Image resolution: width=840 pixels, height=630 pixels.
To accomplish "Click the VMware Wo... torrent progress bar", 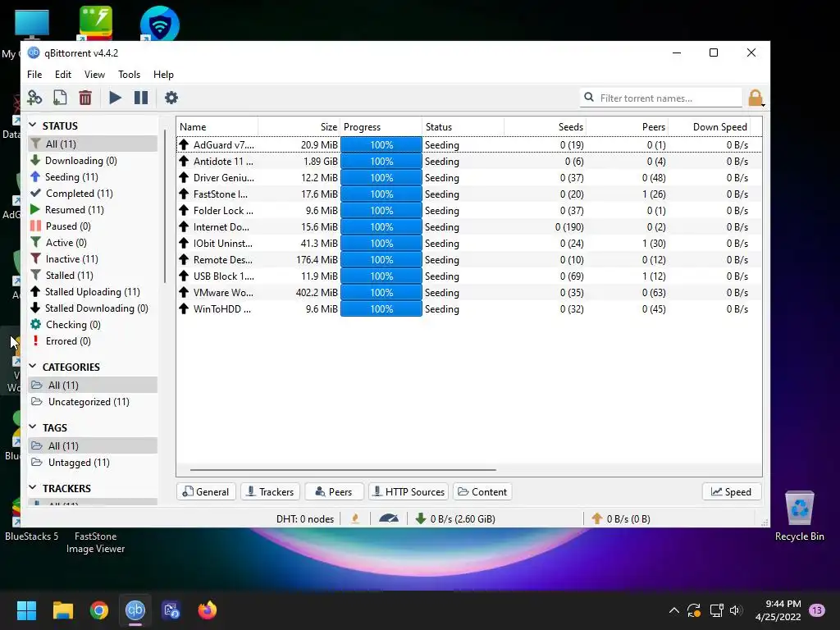I will tap(381, 293).
